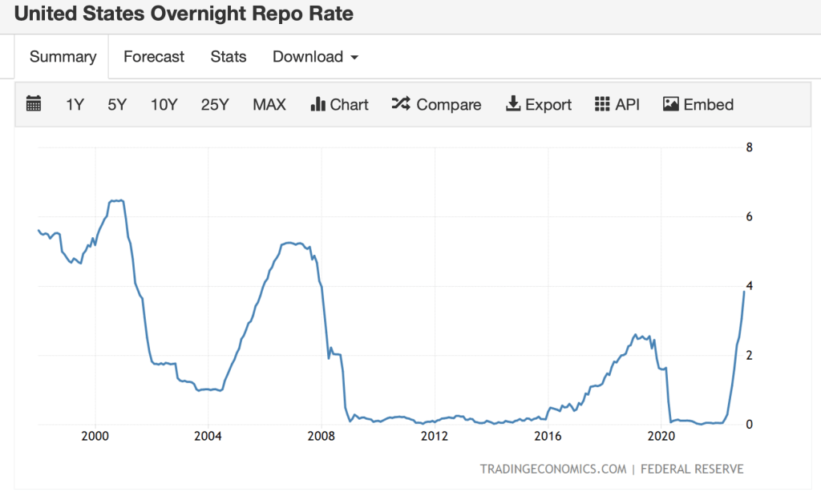Click the Download caret arrow
Image resolution: width=821 pixels, height=504 pixels.
pos(354,58)
